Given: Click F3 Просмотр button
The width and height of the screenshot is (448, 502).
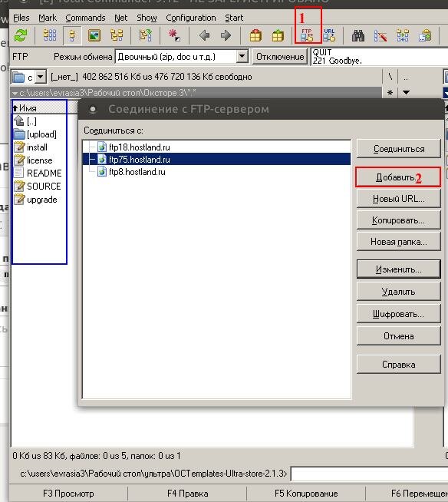Looking at the screenshot, I should (x=68, y=494).
